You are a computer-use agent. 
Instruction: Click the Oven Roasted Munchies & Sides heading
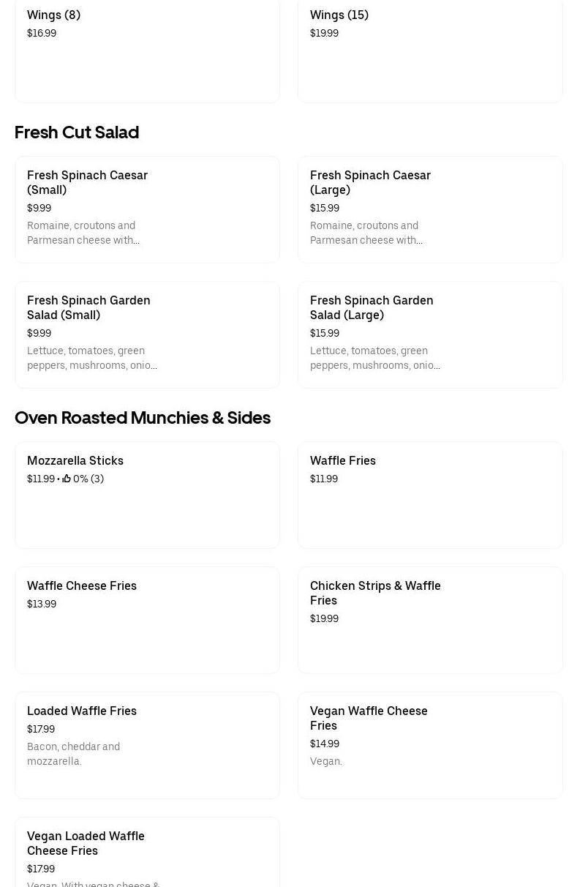click(143, 418)
